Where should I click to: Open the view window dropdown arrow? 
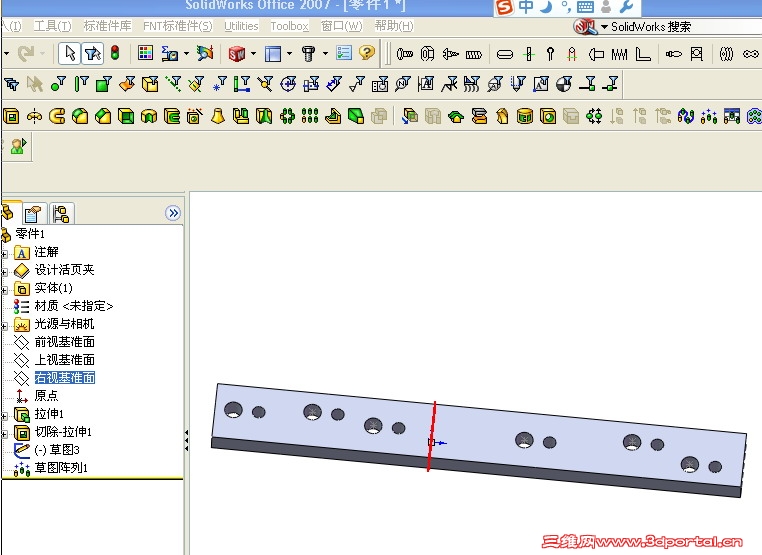pos(290,53)
